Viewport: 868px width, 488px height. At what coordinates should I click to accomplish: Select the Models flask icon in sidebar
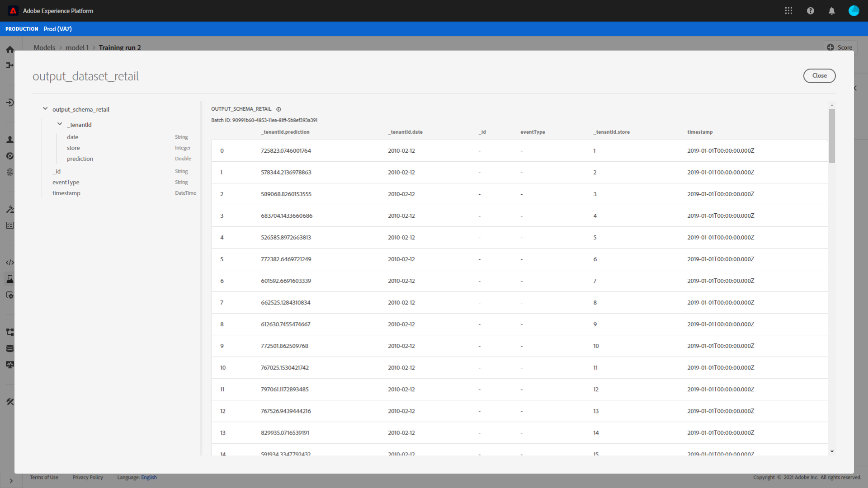(10, 279)
